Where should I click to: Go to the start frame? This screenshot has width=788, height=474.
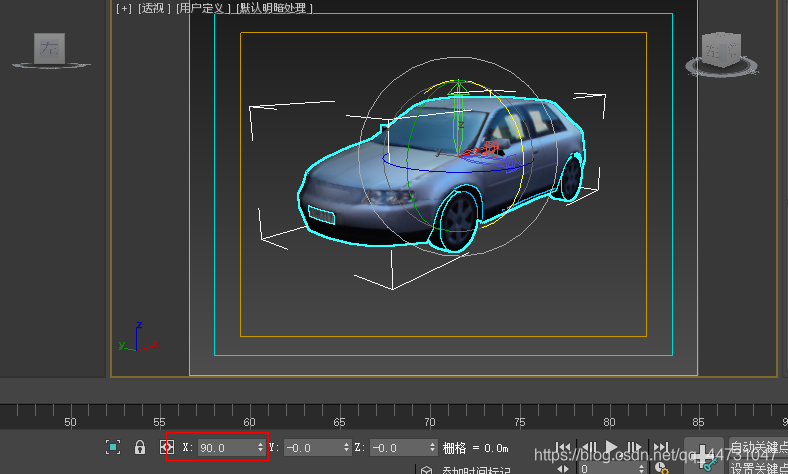(x=563, y=447)
